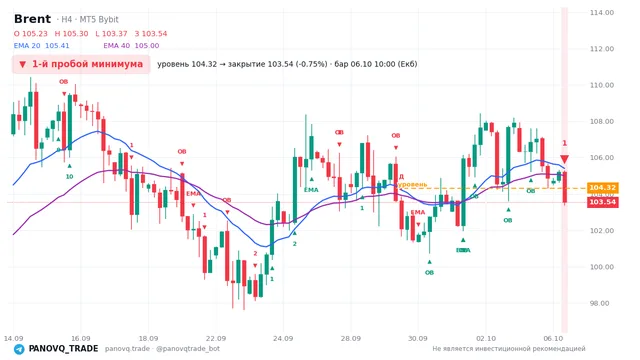Click the orange 'уровень' label on chart
Viewport: 640px width, 360px height.
[x=412, y=184]
